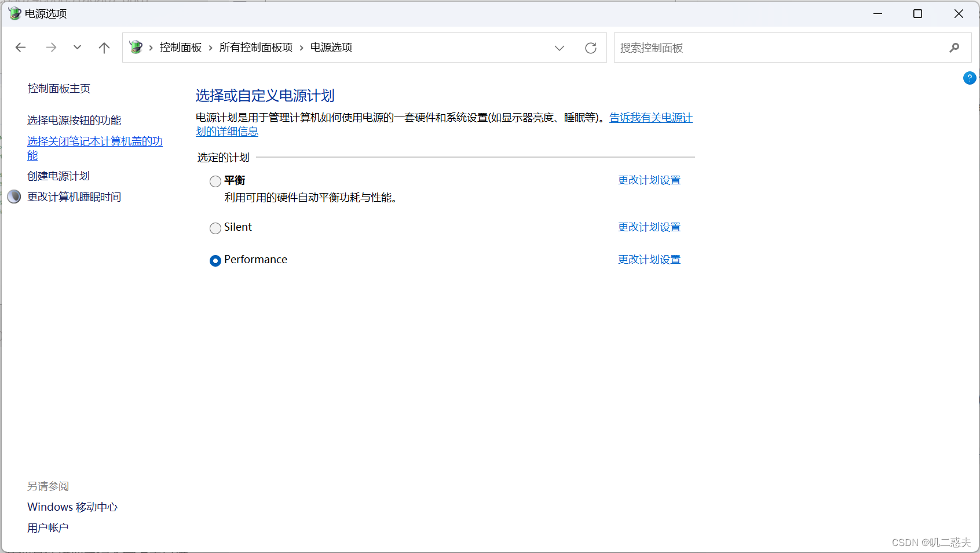The image size is (980, 553).
Task: Expand chevron after the address bar icon
Action: click(x=151, y=48)
